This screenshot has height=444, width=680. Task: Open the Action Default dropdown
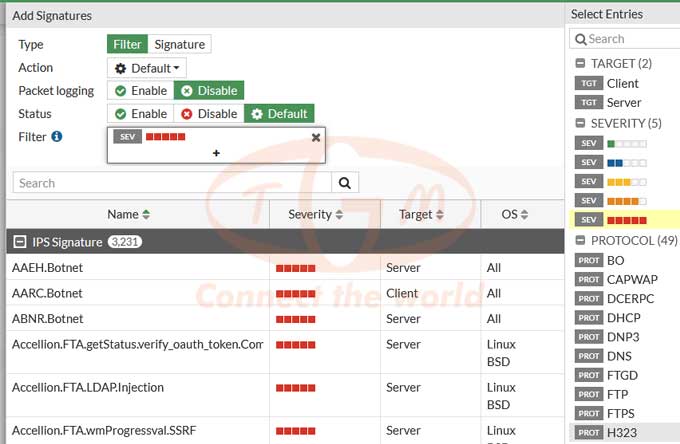click(x=147, y=68)
